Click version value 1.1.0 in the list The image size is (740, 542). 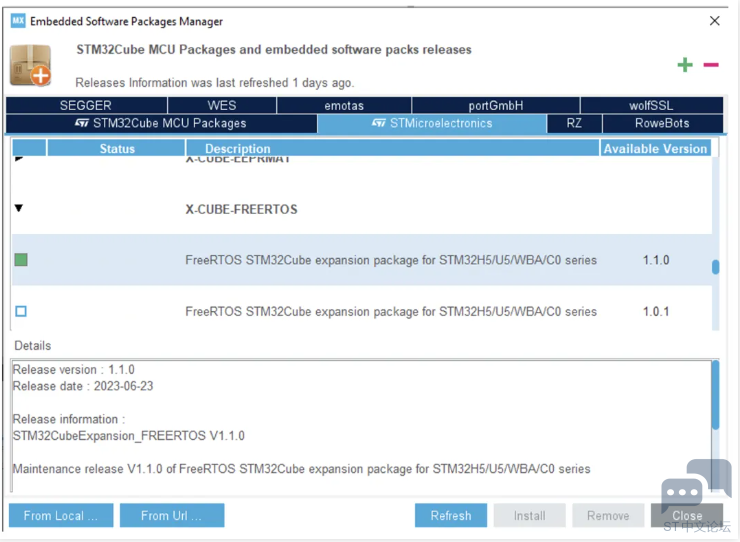tap(656, 260)
